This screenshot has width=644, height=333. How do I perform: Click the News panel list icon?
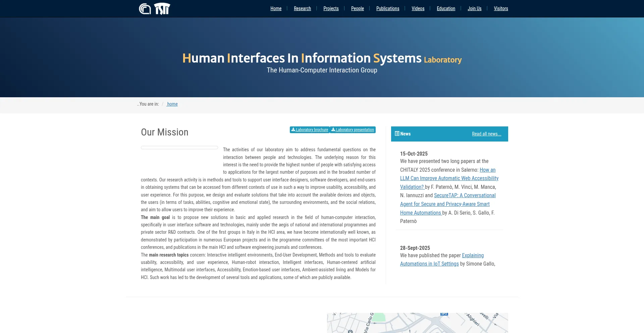pos(397,134)
